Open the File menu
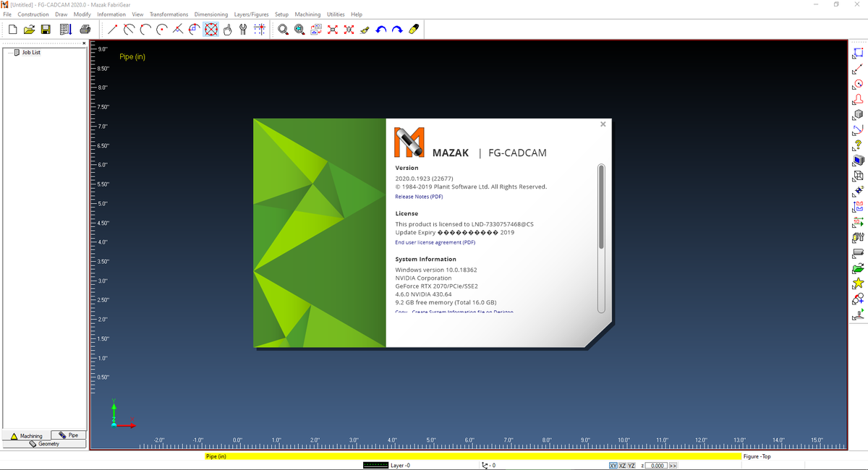Image resolution: width=868 pixels, height=470 pixels. pyautogui.click(x=7, y=14)
